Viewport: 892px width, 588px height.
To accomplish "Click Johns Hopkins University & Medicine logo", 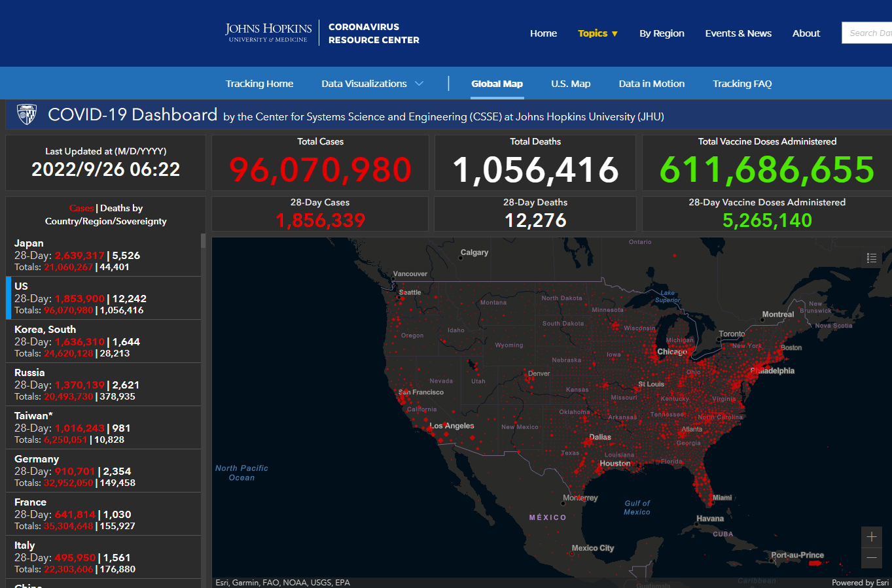I will click(x=268, y=33).
